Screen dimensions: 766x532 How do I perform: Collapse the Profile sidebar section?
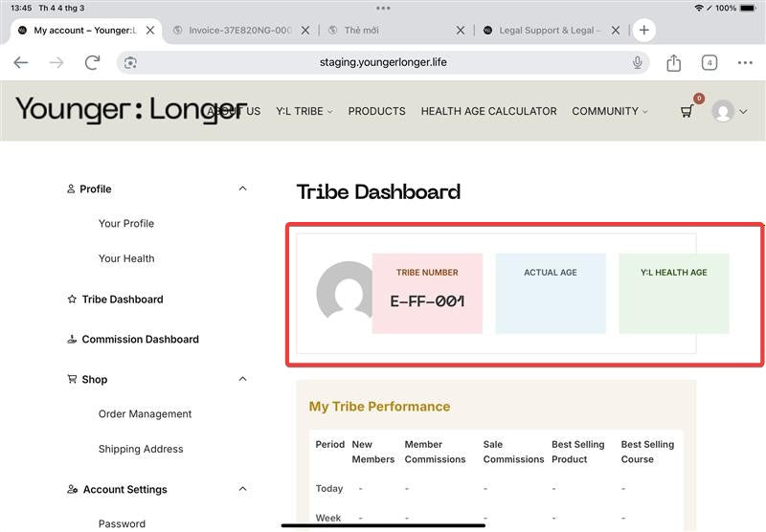click(x=242, y=189)
